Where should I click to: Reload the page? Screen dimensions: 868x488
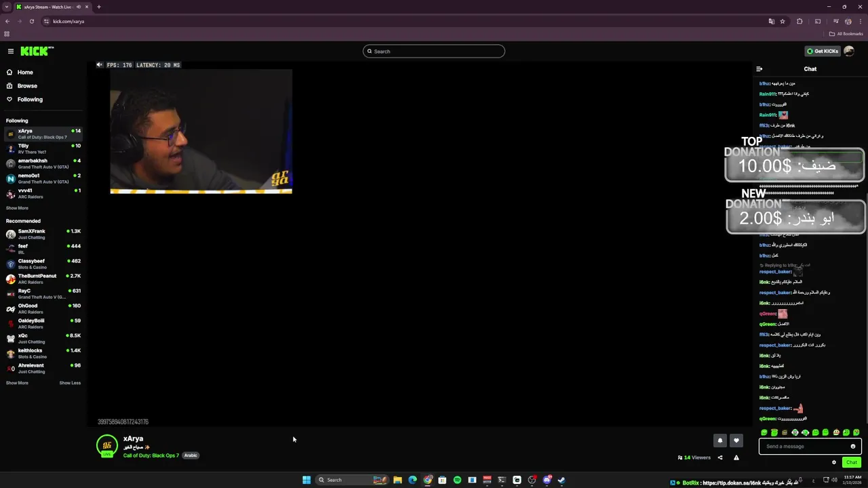click(x=31, y=21)
